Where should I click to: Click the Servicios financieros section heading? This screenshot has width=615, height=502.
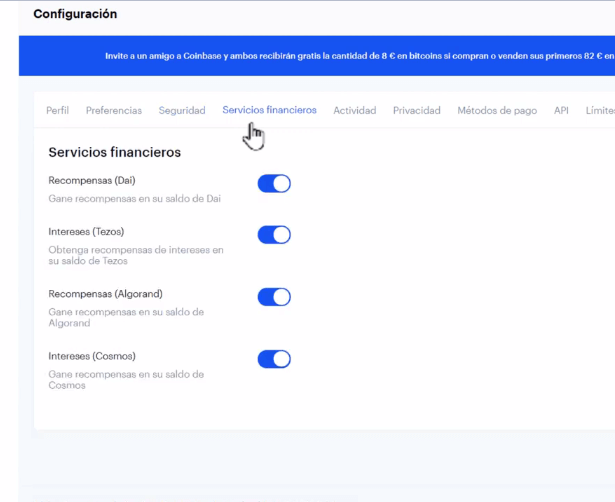(114, 153)
